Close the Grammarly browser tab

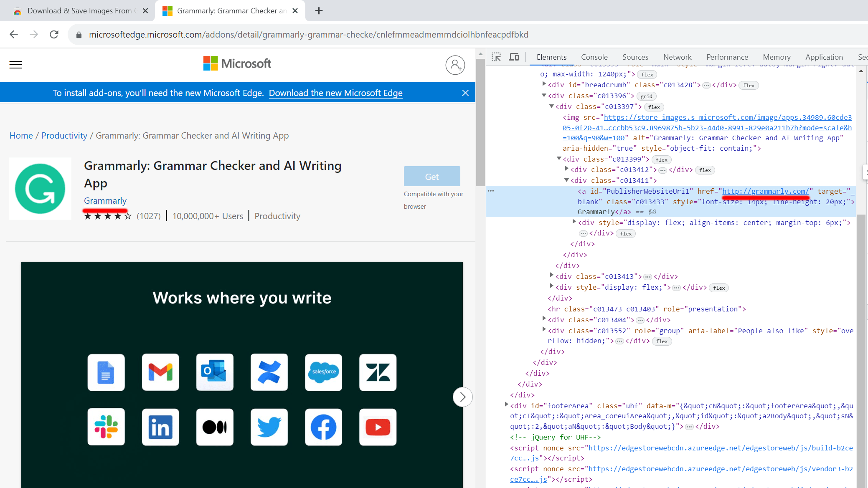click(295, 11)
